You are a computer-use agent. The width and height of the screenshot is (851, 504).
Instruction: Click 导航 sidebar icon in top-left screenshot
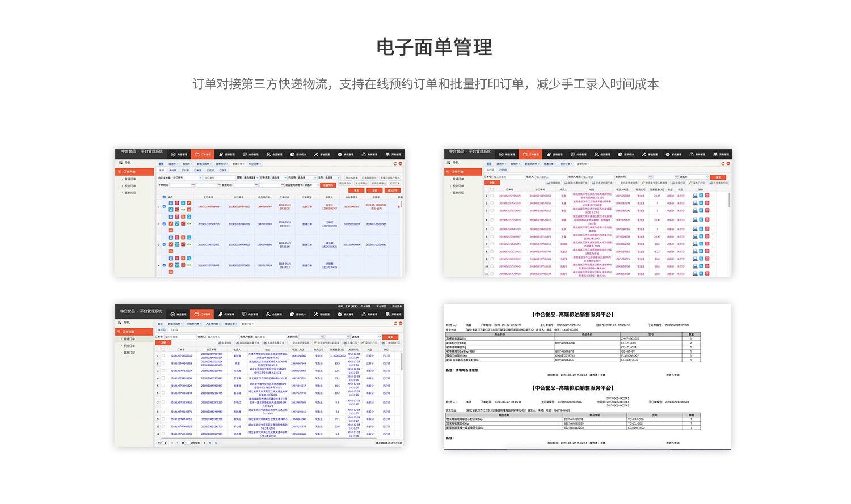[121, 163]
